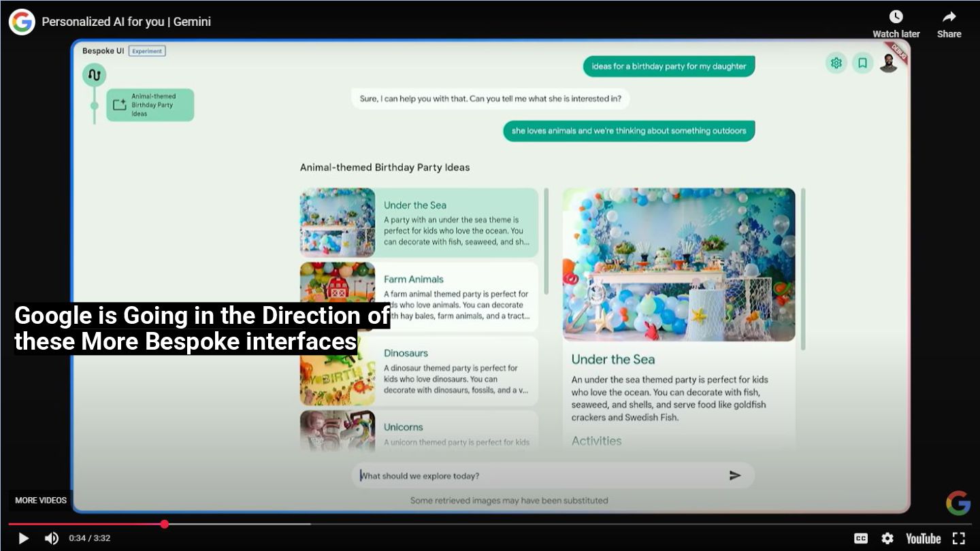Click the Google channel logo beside the video title
Viewport: 980px width, 551px height.
22,22
